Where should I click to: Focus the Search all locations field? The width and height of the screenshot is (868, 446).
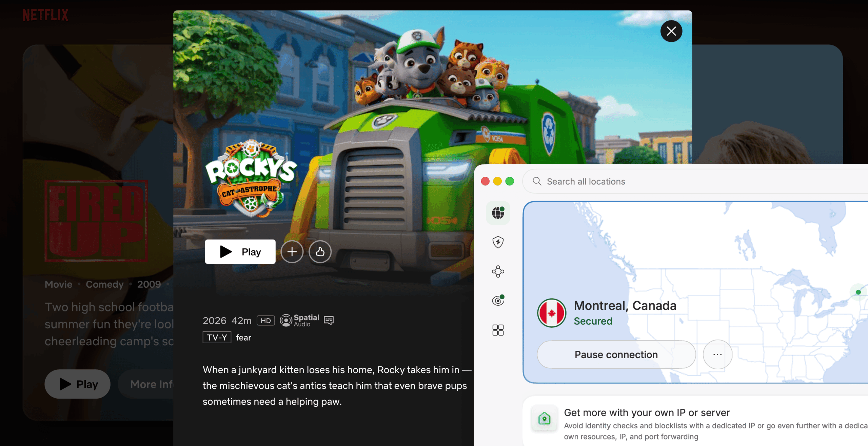coord(695,181)
